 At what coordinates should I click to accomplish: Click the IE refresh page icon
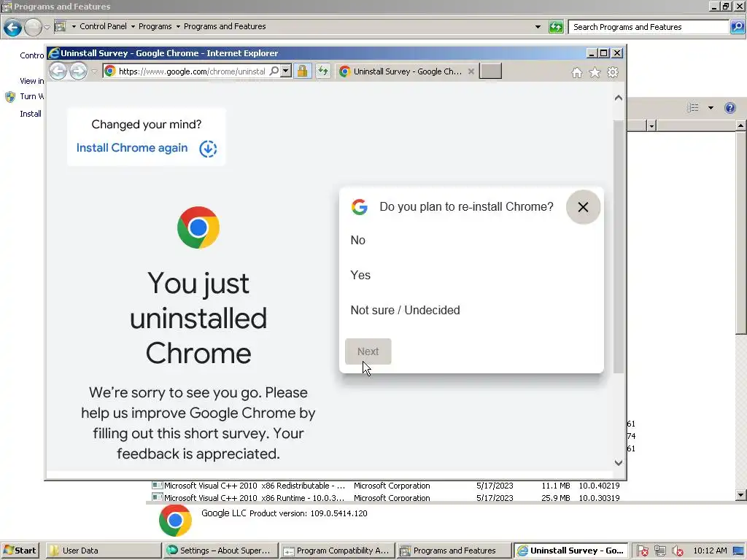(x=323, y=71)
